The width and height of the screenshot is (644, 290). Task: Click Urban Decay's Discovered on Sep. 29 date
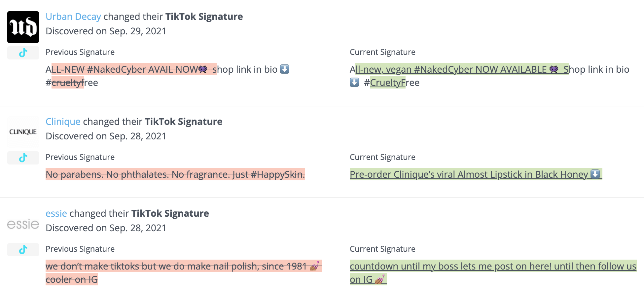(x=106, y=31)
